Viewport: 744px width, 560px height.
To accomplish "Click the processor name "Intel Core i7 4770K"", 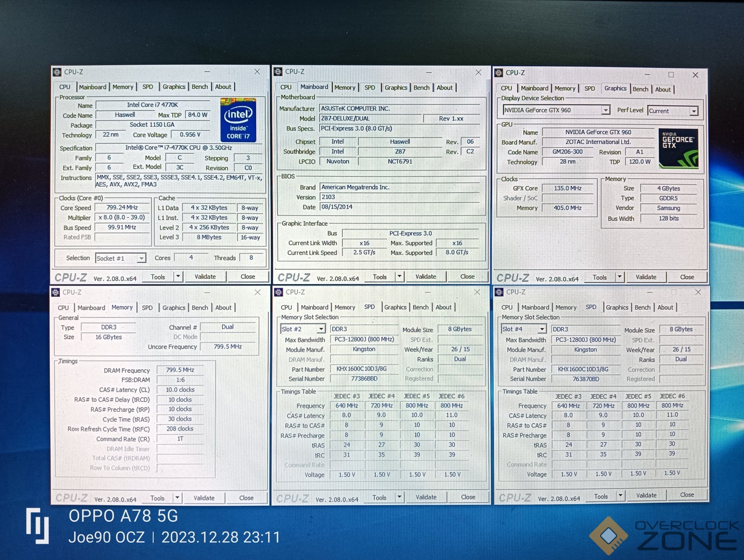I will tap(153, 105).
